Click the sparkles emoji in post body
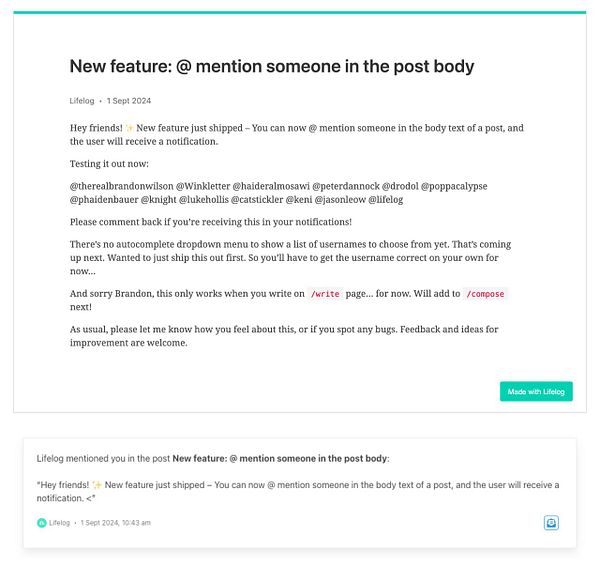The width and height of the screenshot is (600, 569). pos(129,128)
